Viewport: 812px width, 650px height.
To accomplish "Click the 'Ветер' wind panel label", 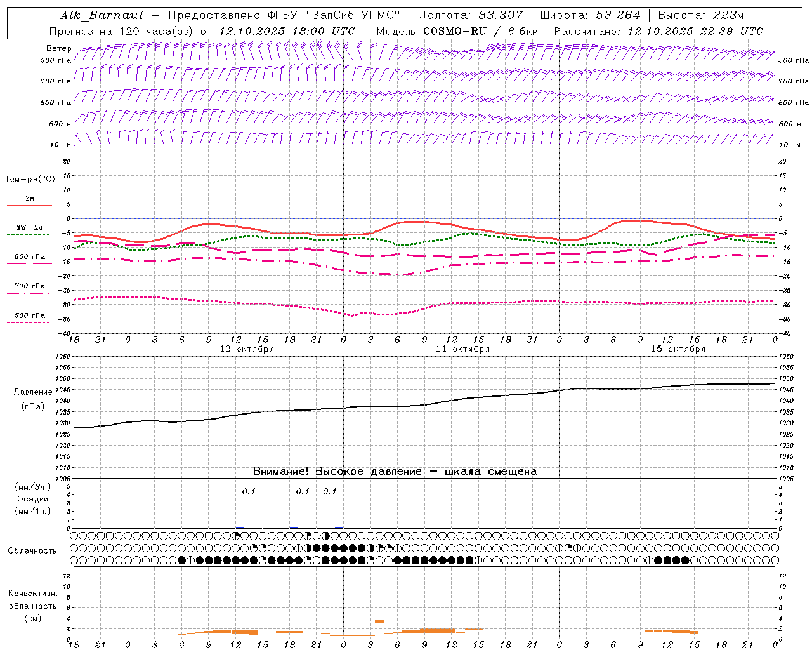I will coord(58,48).
